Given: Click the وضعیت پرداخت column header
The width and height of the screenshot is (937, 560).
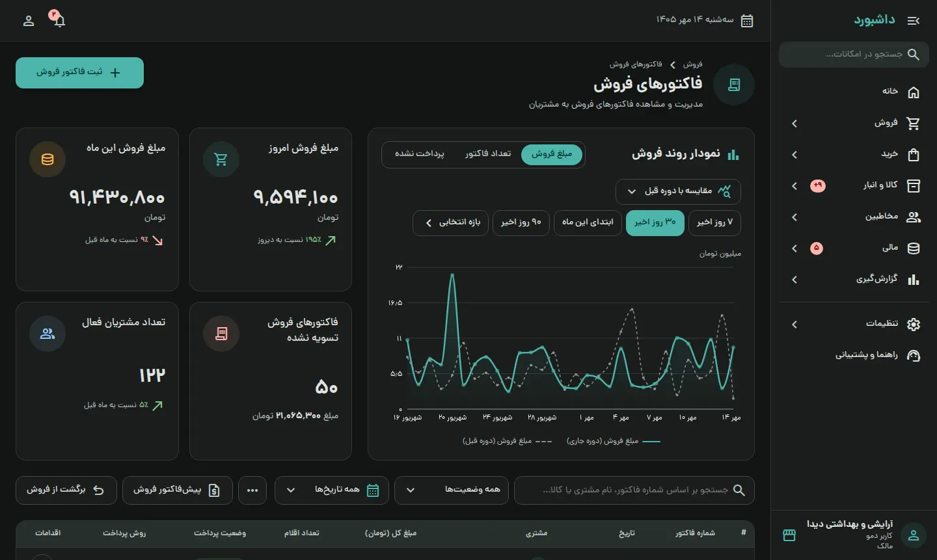Looking at the screenshot, I should (220, 533).
